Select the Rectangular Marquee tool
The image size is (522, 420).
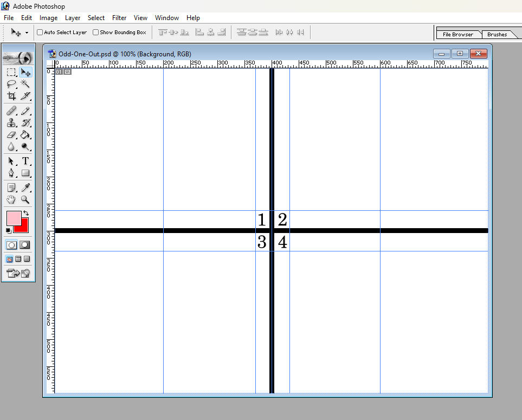pos(11,72)
